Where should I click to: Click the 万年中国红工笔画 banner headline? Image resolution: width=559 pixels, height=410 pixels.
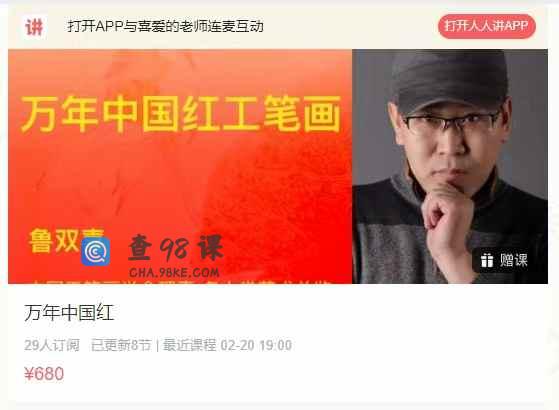point(180,114)
